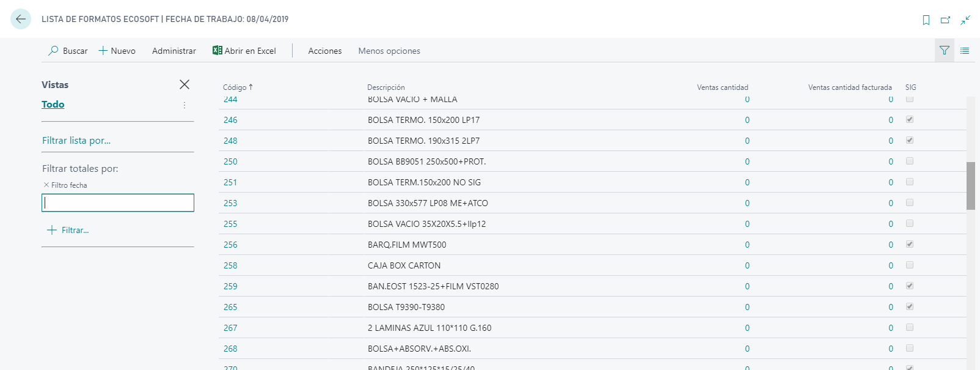Open Ventas cantidad value for code 246

[x=747, y=120]
